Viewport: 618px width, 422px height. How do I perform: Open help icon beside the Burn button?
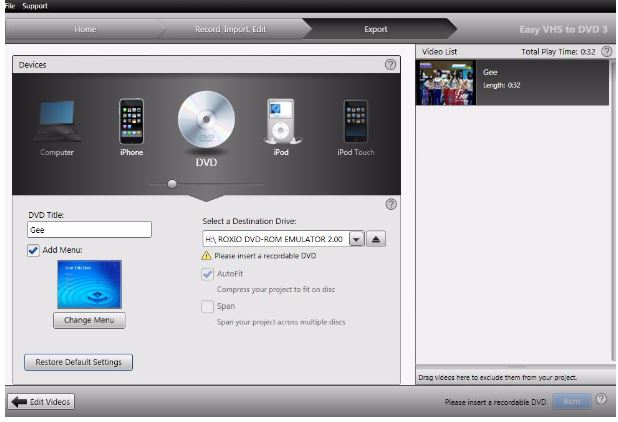click(x=601, y=398)
